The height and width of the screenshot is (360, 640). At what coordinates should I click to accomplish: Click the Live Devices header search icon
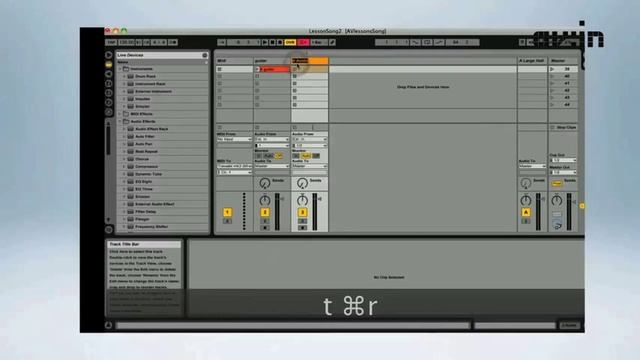204,55
